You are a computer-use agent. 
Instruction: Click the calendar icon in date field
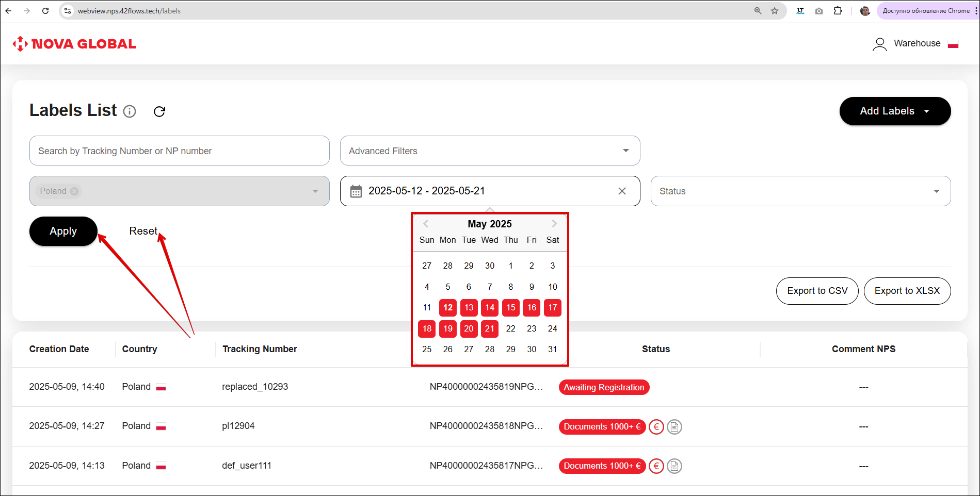[x=356, y=191]
